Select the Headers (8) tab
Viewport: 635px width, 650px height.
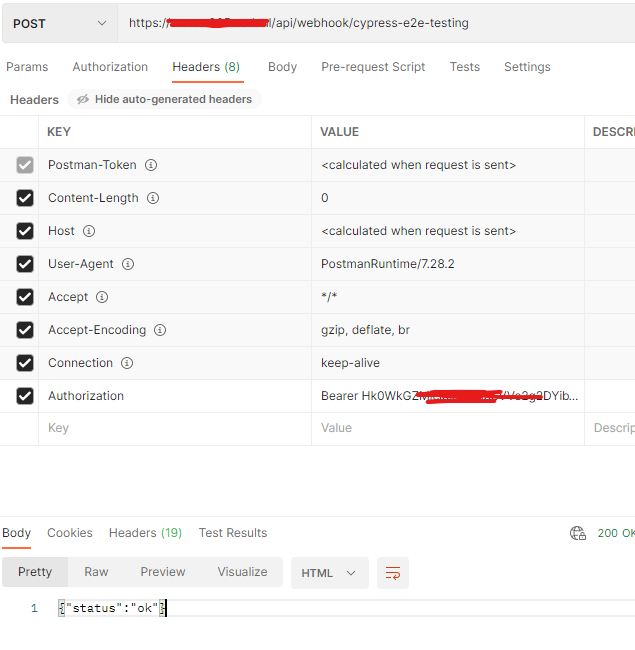tap(206, 67)
